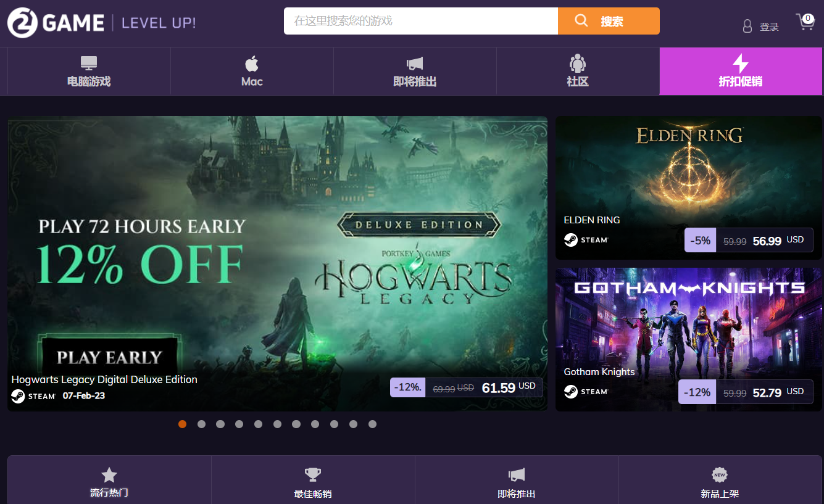
Task: Click the magnifier search icon
Action: (581, 21)
